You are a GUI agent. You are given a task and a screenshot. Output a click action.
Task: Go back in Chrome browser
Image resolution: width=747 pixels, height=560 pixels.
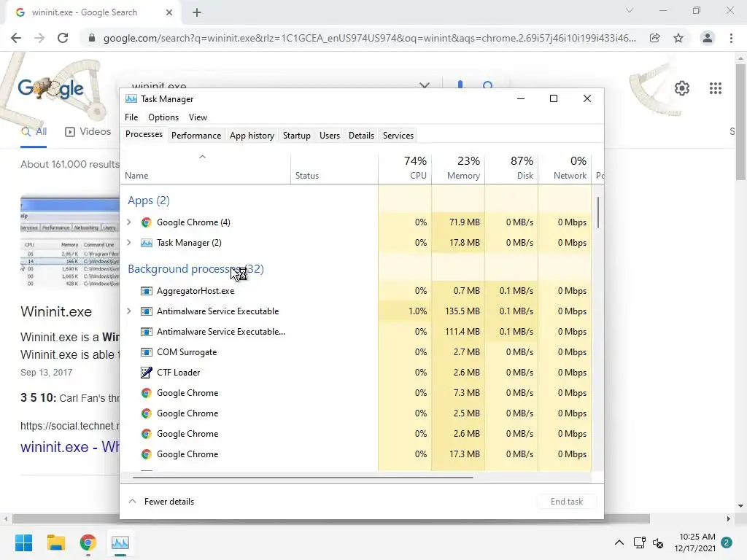[x=16, y=38]
